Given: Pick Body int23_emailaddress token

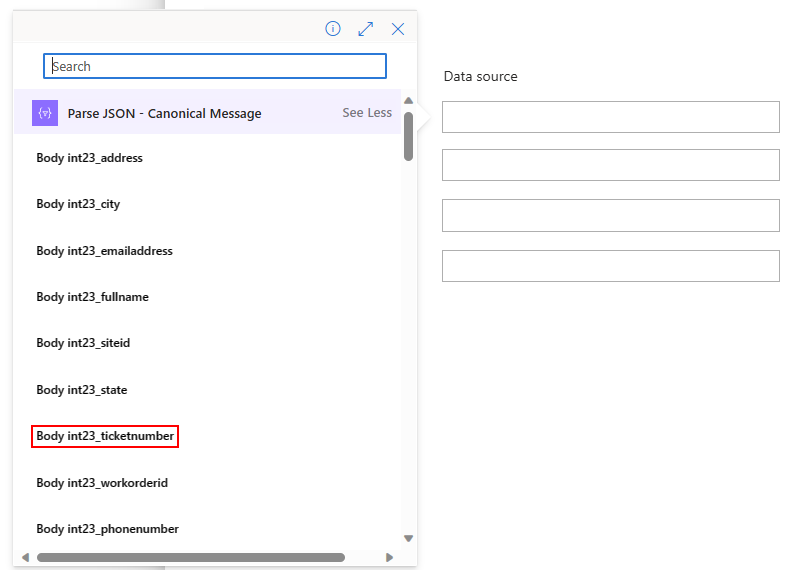Looking at the screenshot, I should pos(105,251).
